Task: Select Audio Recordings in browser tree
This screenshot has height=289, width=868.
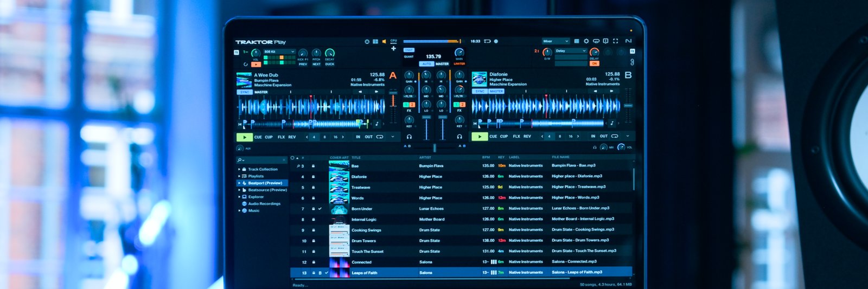Action: coord(264,204)
